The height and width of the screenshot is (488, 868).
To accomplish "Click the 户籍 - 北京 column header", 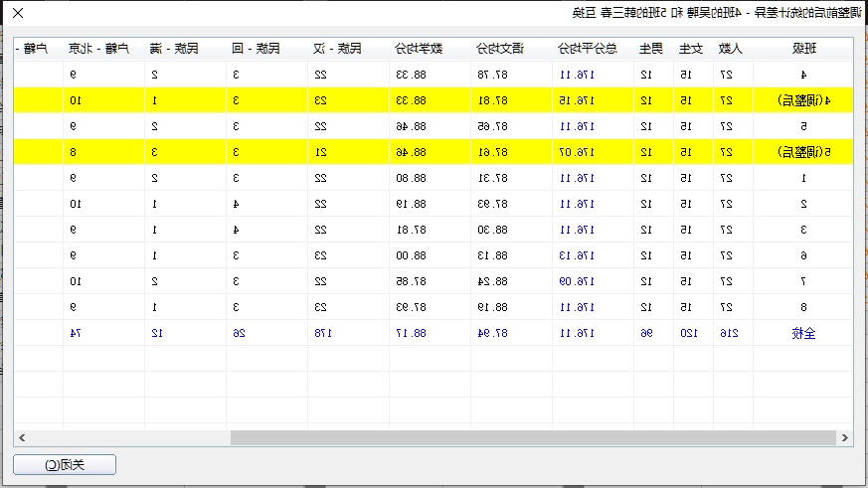I will coord(104,49).
